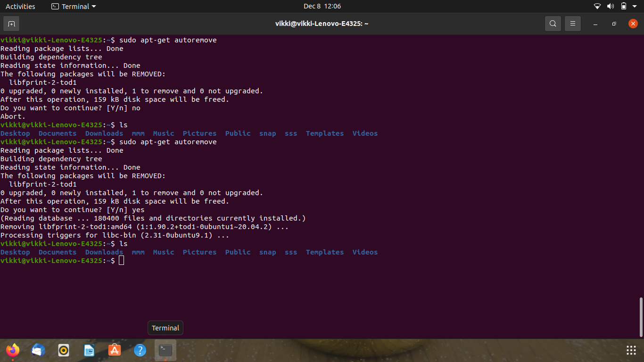The height and width of the screenshot is (362, 644).
Task: Click the terminal cursor at the prompt
Action: [x=122, y=261]
